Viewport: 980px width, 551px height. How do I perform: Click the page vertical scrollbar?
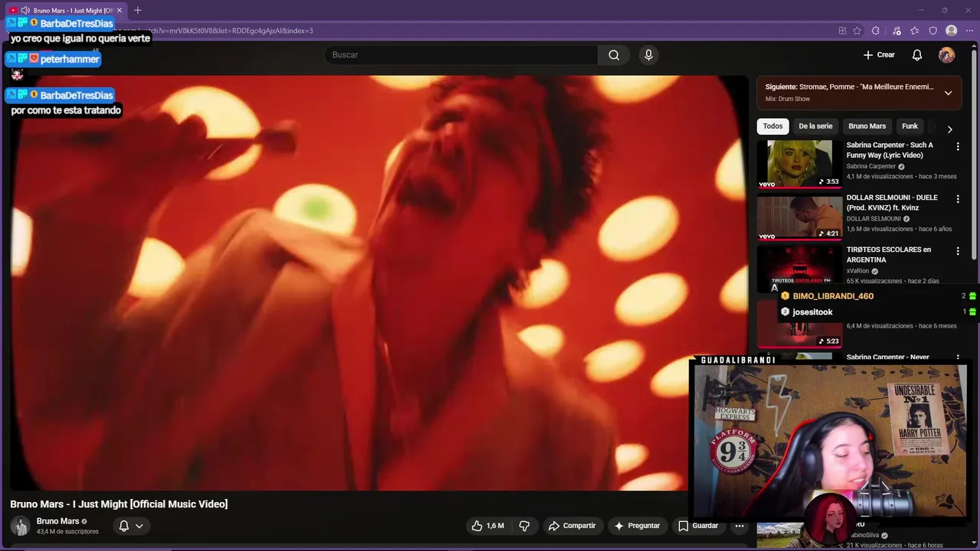(x=975, y=153)
